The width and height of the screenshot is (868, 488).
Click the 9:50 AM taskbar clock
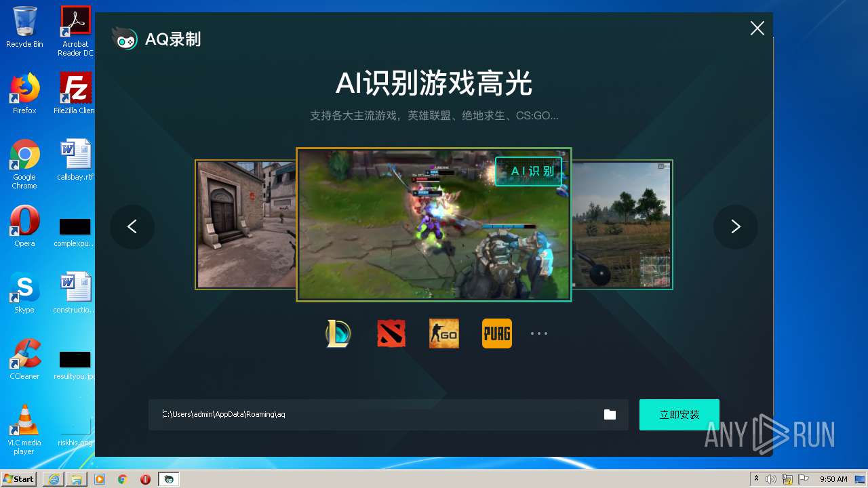[833, 479]
